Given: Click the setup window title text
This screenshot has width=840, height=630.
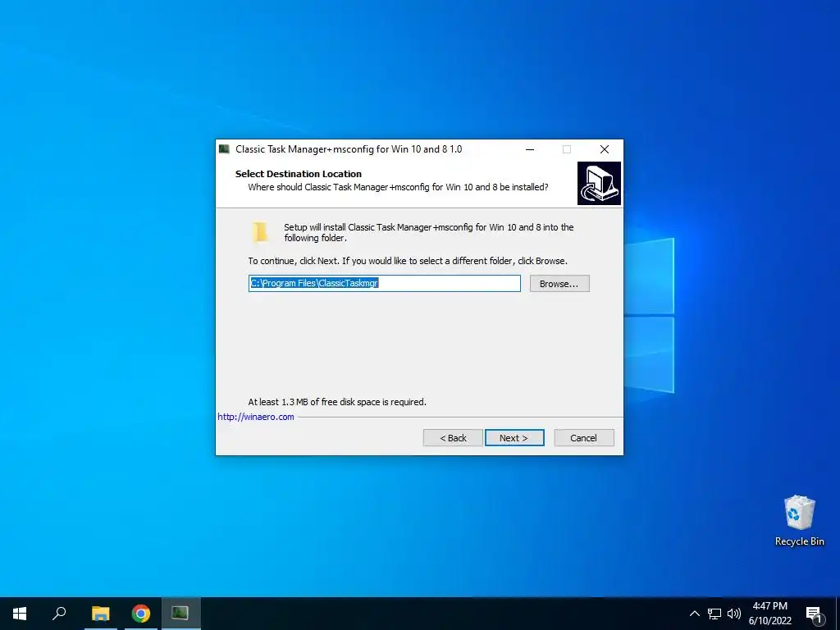Looking at the screenshot, I should coord(349,149).
